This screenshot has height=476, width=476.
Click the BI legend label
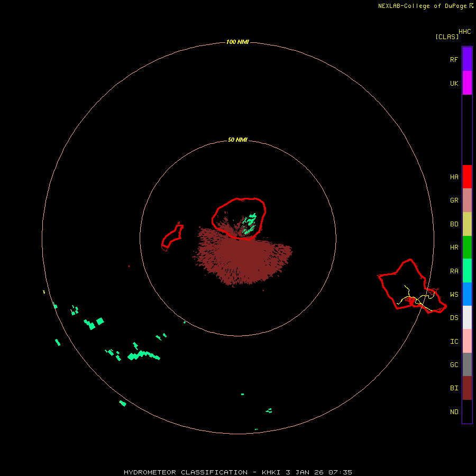point(454,388)
